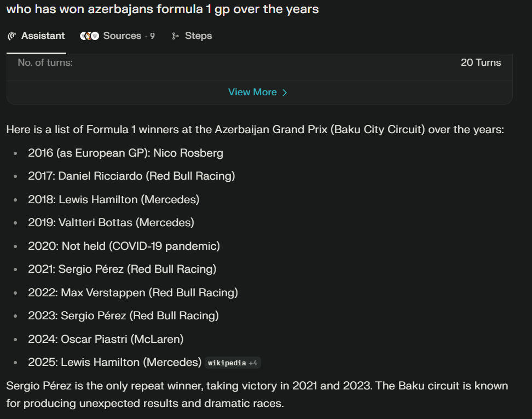Click the sources count number 9
532x419 pixels.
point(152,36)
